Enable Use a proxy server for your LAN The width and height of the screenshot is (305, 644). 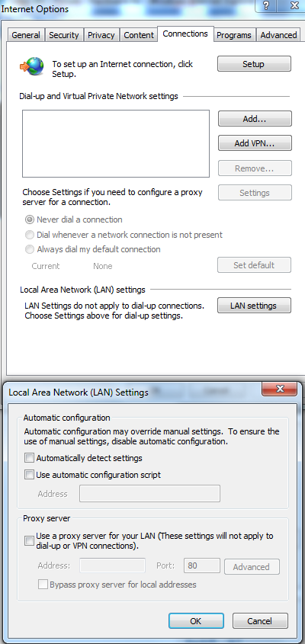coord(29,540)
